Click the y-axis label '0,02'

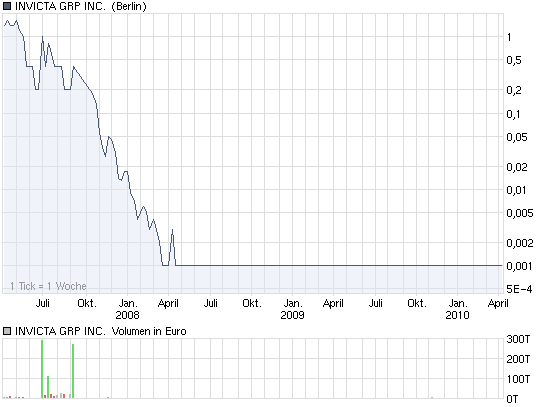click(517, 167)
